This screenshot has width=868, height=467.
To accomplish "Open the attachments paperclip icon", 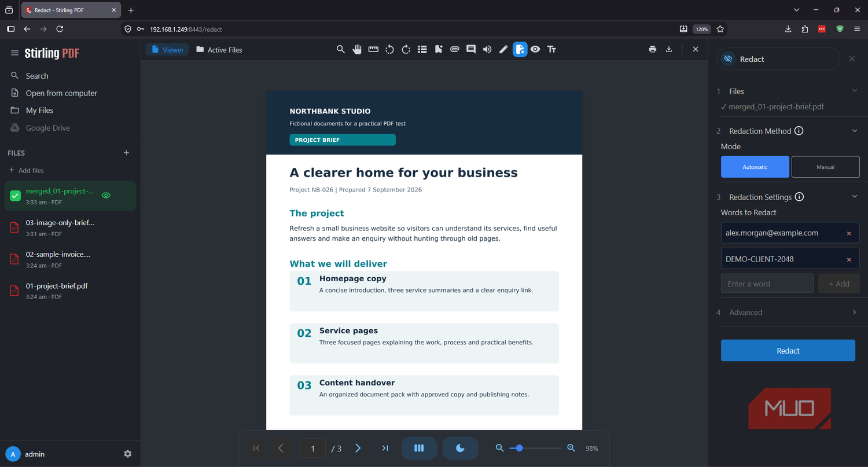I will pyautogui.click(x=455, y=50).
